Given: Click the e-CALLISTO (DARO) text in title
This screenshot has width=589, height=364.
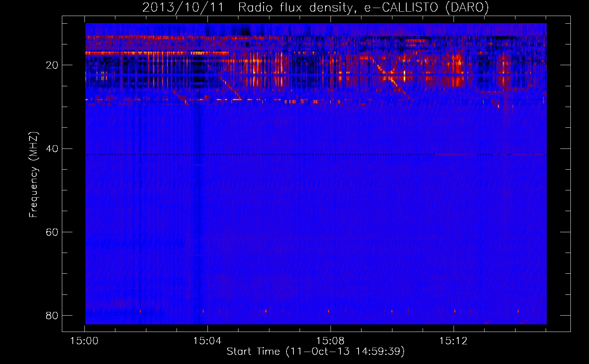Looking at the screenshot, I should [427, 8].
